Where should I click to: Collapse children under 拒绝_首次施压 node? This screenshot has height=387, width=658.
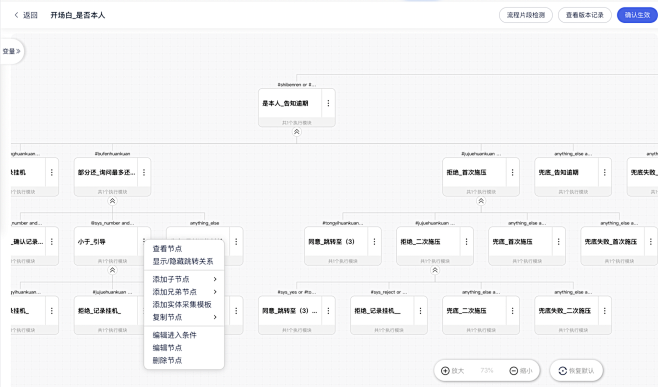coord(481,201)
